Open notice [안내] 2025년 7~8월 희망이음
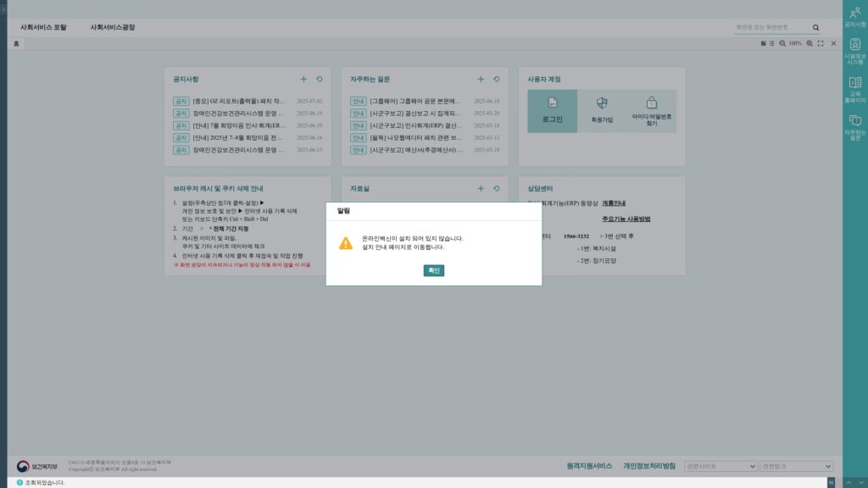Viewport: 868px width, 488px height. click(238, 138)
